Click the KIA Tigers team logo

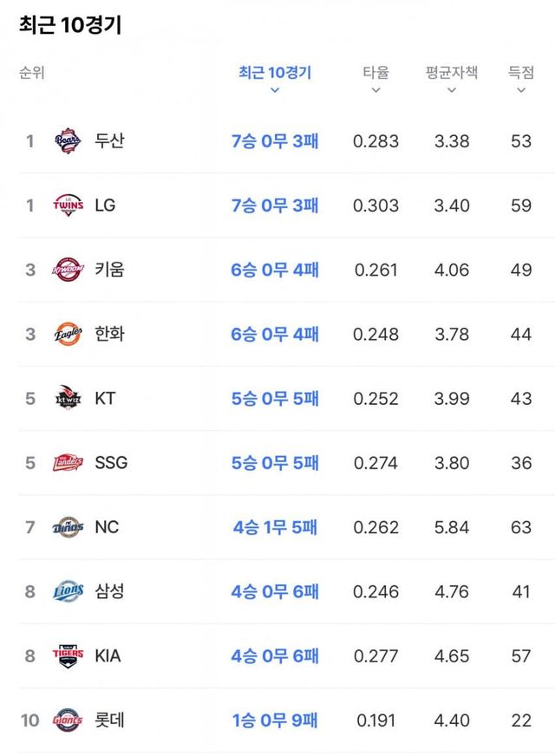coord(68,655)
